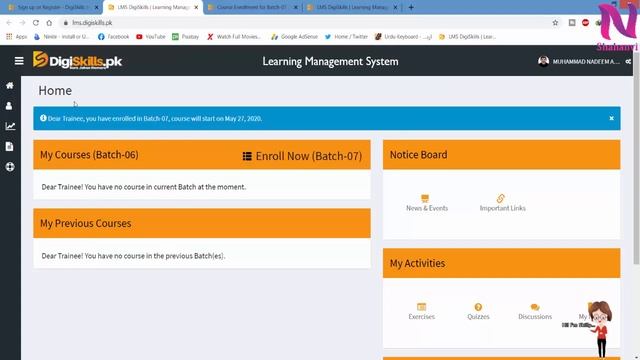Open News & Events on the Notice Board
The width and height of the screenshot is (640, 360).
(427, 203)
